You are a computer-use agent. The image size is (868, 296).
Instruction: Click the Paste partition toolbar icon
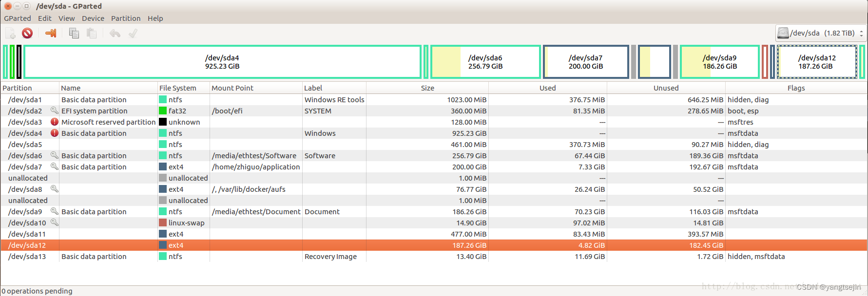click(92, 33)
